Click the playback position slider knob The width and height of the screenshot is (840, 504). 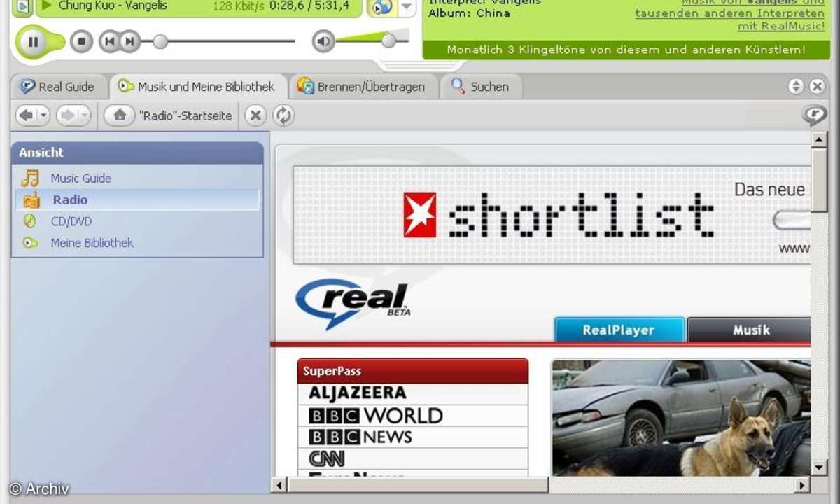pyautogui.click(x=160, y=41)
